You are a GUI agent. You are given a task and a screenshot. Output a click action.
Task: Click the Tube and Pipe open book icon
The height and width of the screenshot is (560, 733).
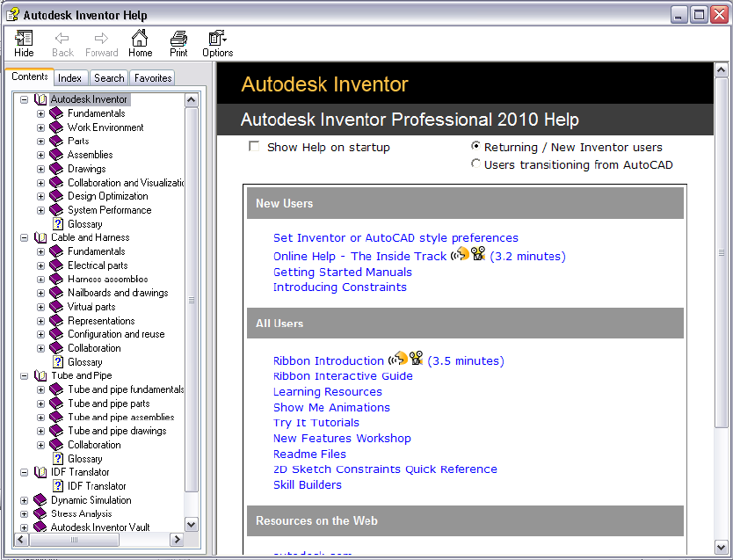(x=40, y=376)
